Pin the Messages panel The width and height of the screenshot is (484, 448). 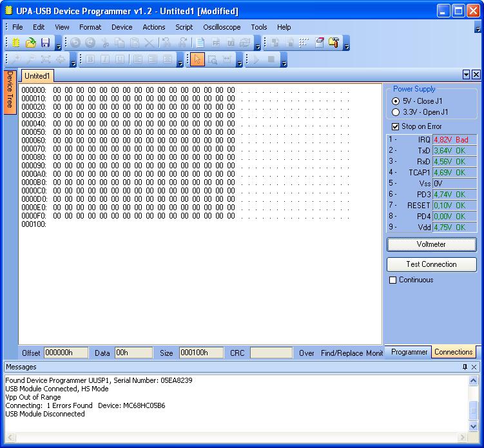click(465, 367)
